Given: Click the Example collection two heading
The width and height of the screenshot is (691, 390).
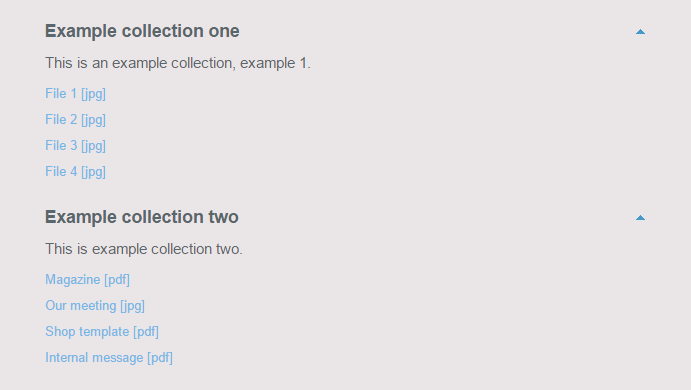Looking at the screenshot, I should click(x=142, y=217).
